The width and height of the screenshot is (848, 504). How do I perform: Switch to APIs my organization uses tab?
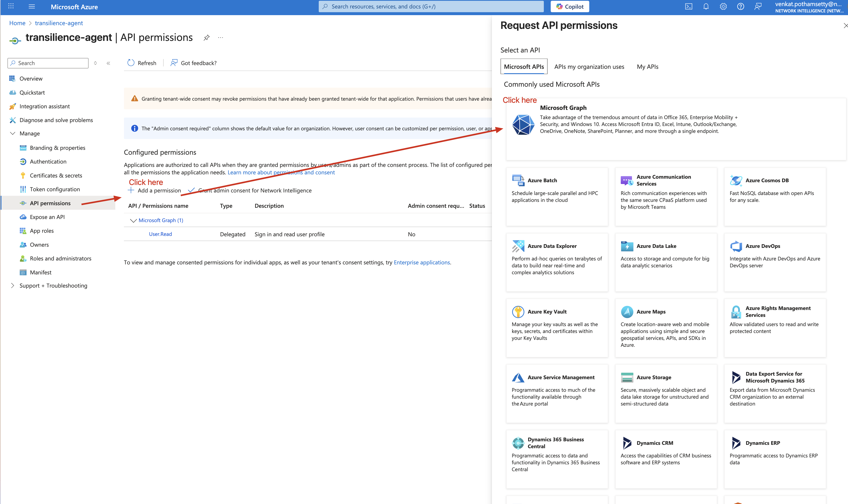click(x=589, y=67)
